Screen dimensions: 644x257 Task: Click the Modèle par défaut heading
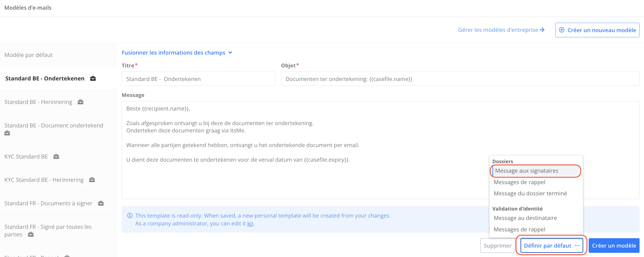tap(28, 55)
